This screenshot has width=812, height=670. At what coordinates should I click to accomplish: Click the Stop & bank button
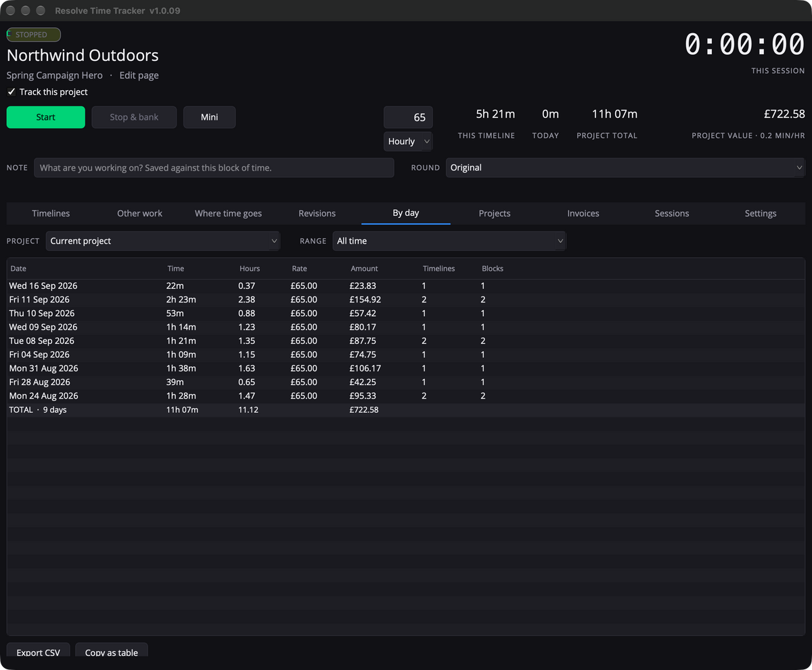pos(134,117)
